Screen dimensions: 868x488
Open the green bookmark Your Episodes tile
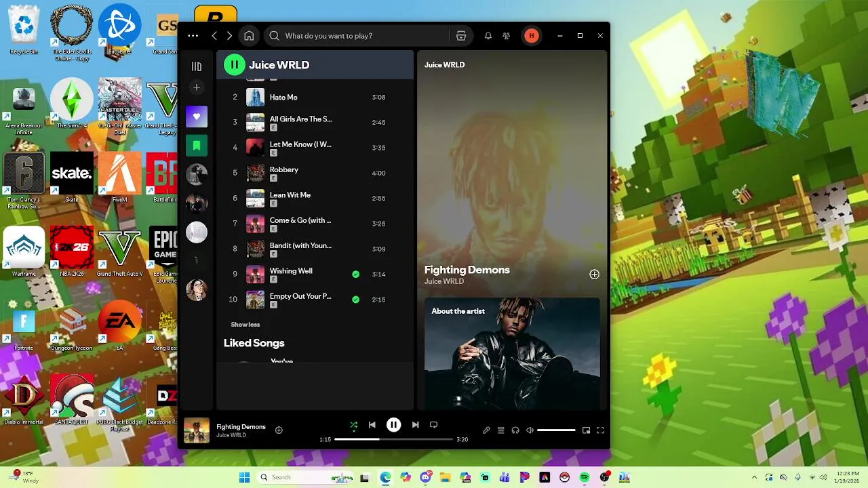tap(197, 146)
